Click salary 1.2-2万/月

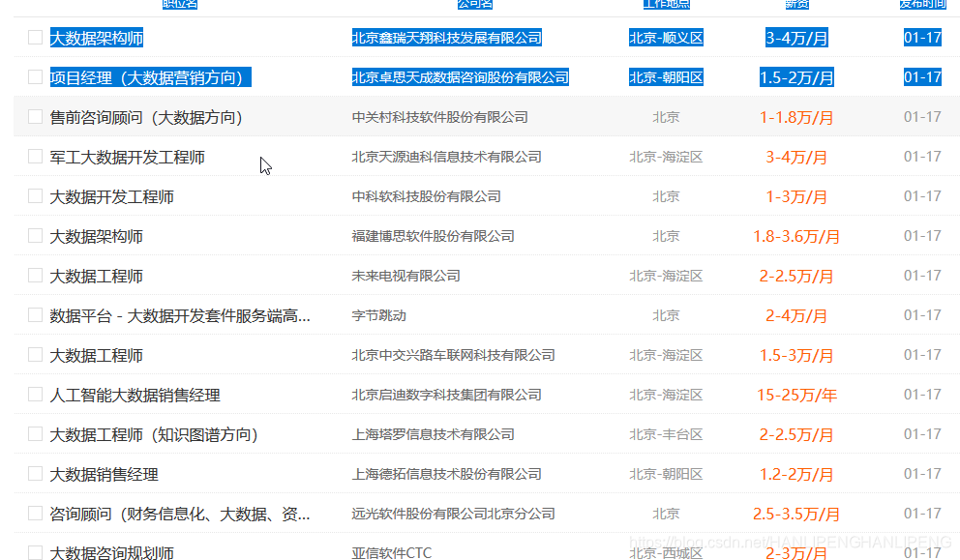[796, 474]
